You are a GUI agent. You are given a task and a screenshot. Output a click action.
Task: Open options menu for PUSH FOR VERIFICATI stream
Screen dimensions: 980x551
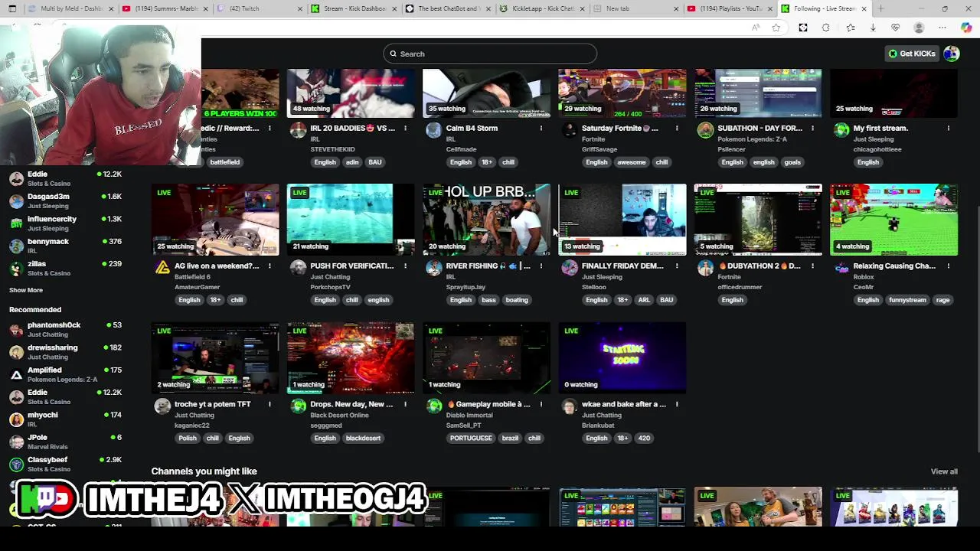point(405,266)
